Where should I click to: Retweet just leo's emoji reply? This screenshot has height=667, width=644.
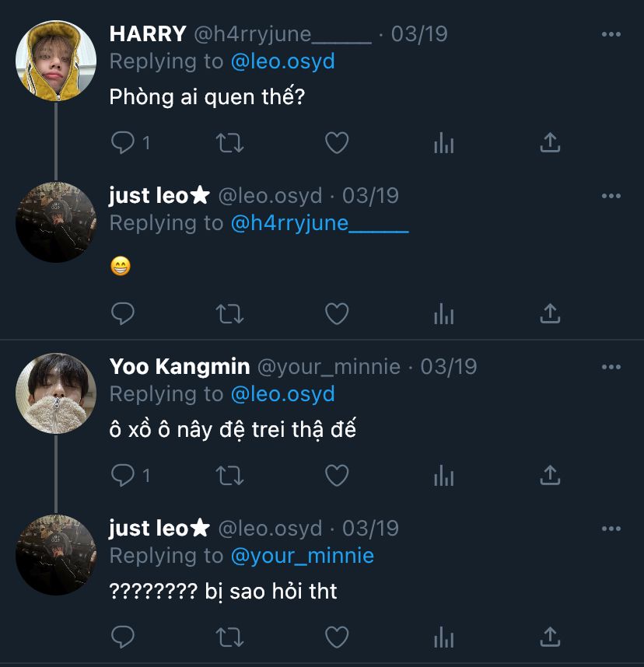(x=229, y=313)
